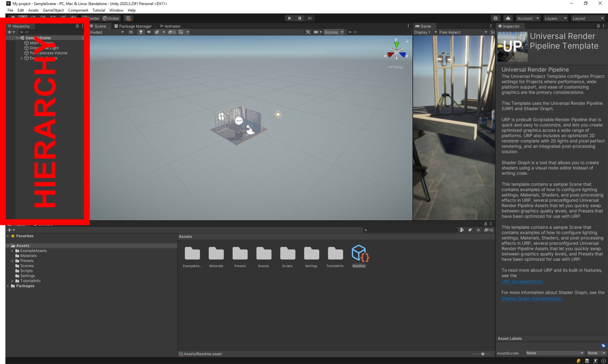608x364 pixels.
Task: Open the Layers dropdown
Action: tap(555, 18)
